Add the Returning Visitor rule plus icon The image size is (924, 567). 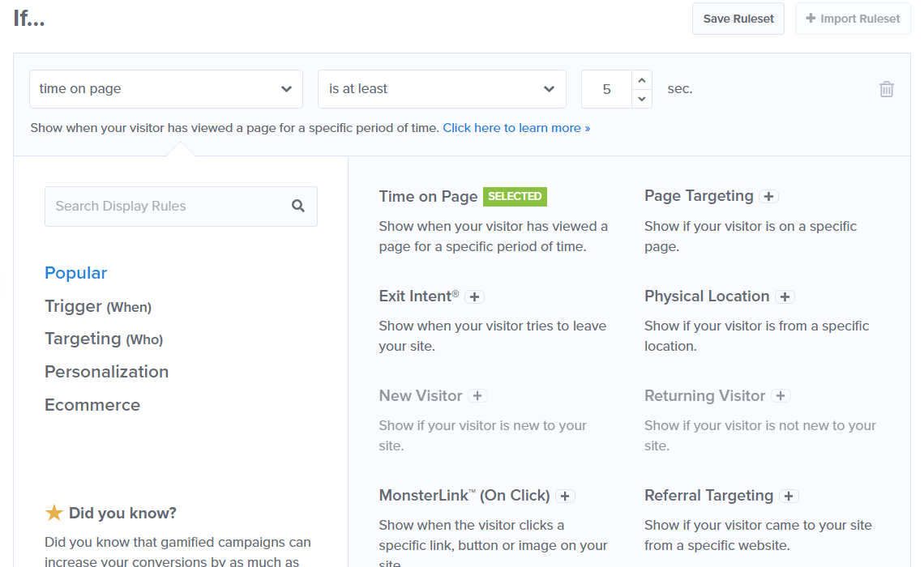[x=781, y=396]
